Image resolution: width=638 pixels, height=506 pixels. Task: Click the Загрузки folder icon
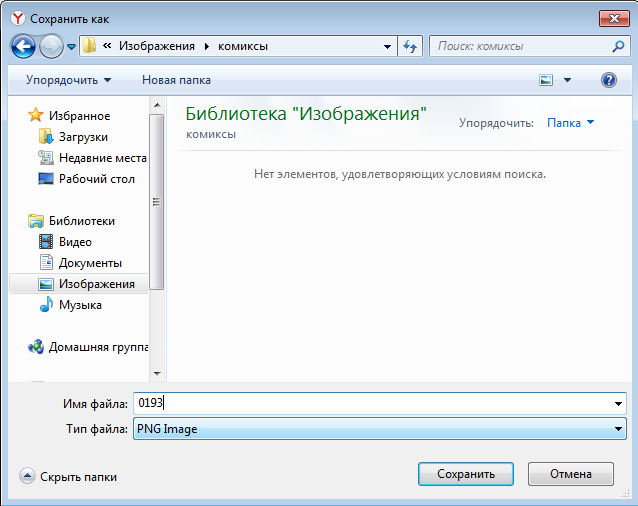tap(46, 137)
